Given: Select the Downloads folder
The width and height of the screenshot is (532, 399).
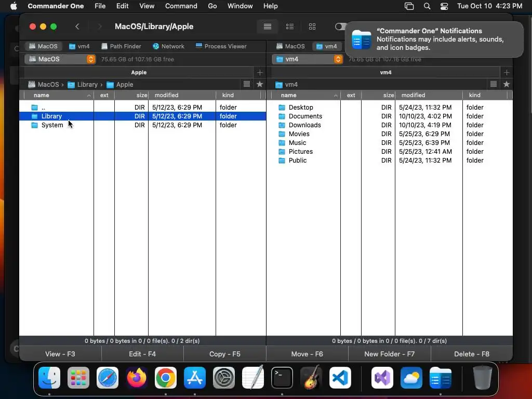Looking at the screenshot, I should [390, 125].
